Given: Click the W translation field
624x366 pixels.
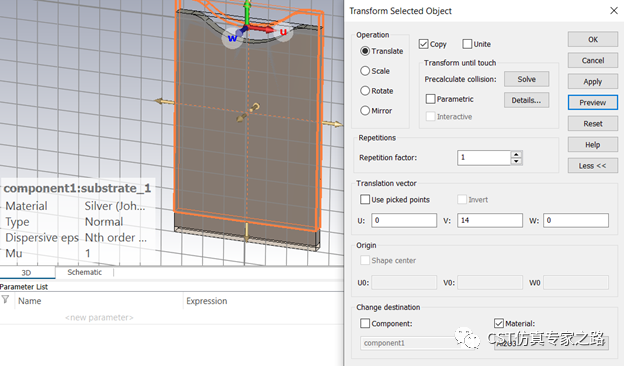Looking at the screenshot, I should pyautogui.click(x=576, y=220).
